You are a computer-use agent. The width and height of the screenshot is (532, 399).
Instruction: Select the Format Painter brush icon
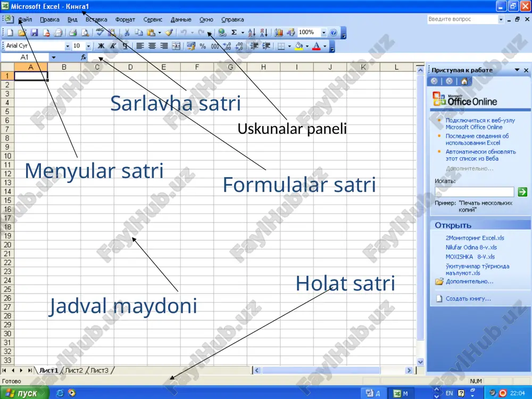click(169, 32)
